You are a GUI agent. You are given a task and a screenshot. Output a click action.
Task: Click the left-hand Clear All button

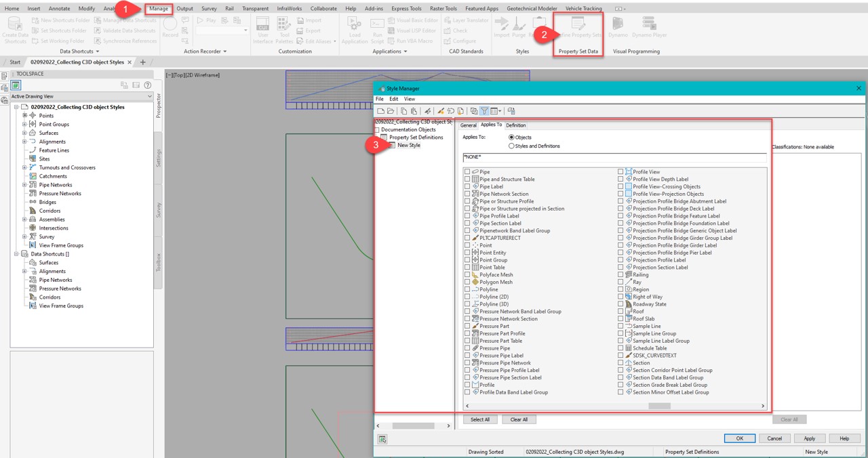point(519,419)
